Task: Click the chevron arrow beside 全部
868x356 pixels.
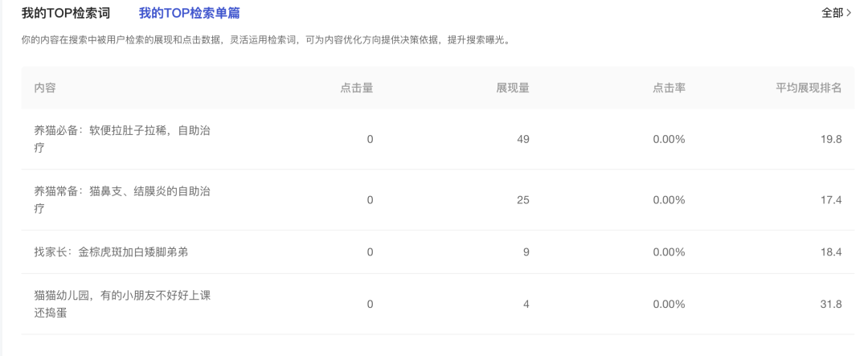Action: point(849,13)
